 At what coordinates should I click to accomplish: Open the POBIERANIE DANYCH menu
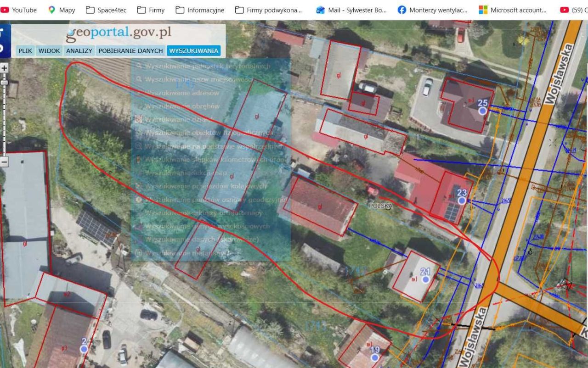pos(130,50)
